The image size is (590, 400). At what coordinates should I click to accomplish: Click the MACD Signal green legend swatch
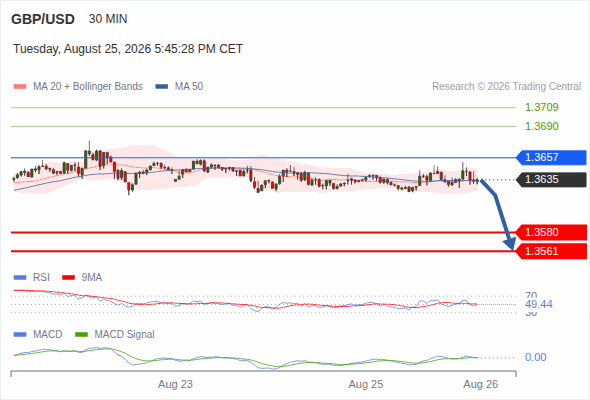pos(81,335)
